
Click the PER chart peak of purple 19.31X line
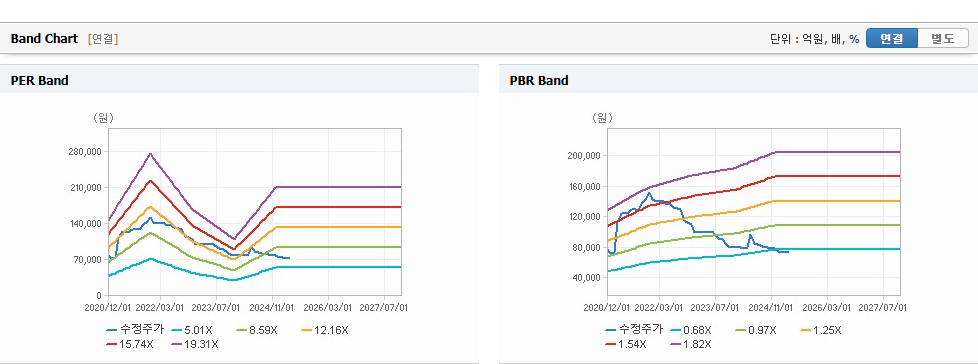[150, 154]
